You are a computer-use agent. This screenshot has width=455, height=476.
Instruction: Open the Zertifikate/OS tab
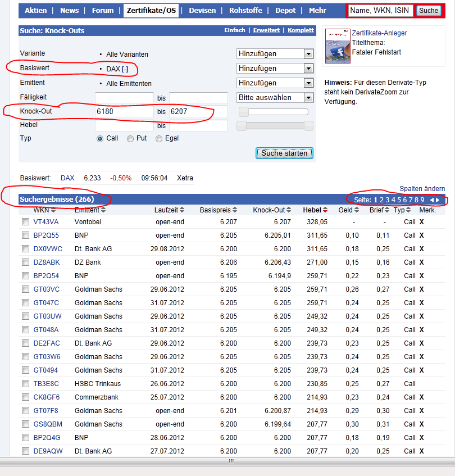(x=151, y=11)
